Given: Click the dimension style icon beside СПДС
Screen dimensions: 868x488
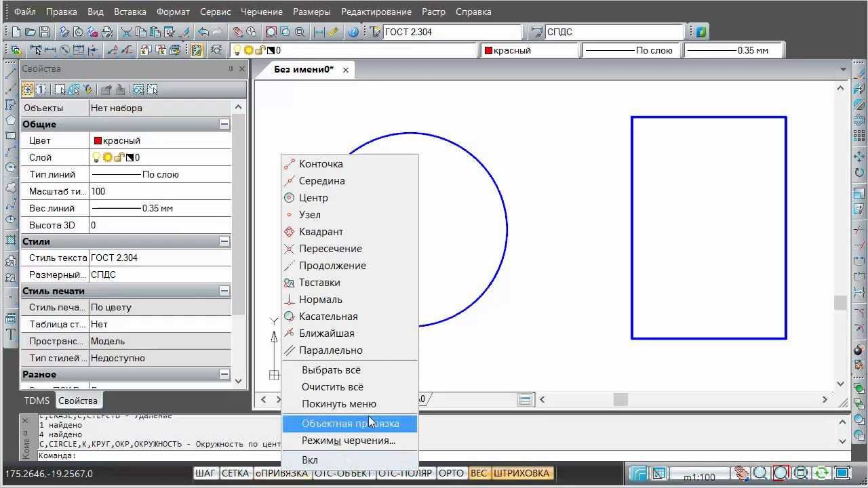Looking at the screenshot, I should 538,32.
